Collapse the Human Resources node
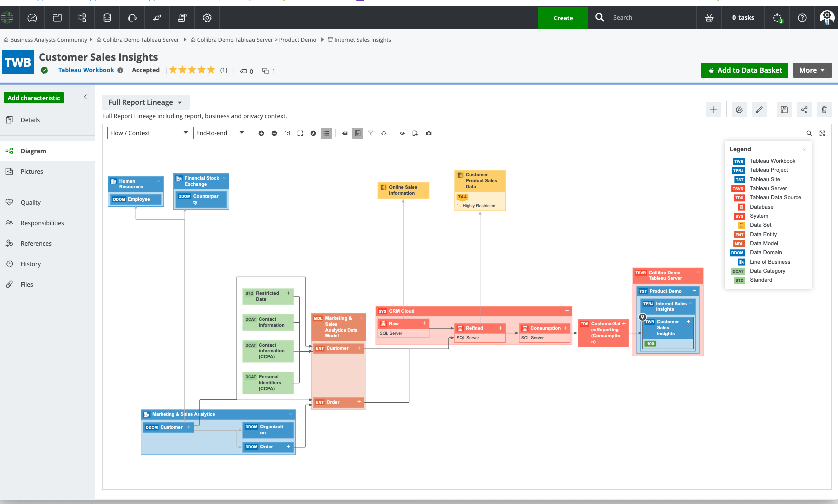The width and height of the screenshot is (838, 504). click(159, 181)
